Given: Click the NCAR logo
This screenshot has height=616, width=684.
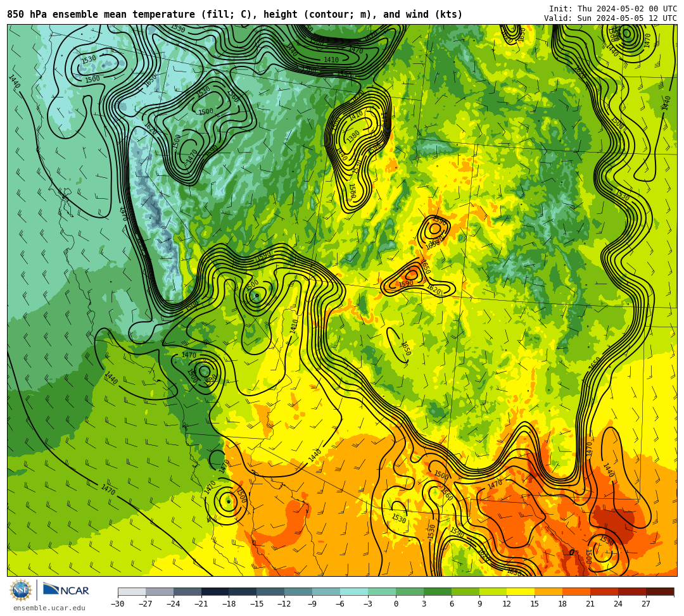Looking at the screenshot, I should [66, 590].
